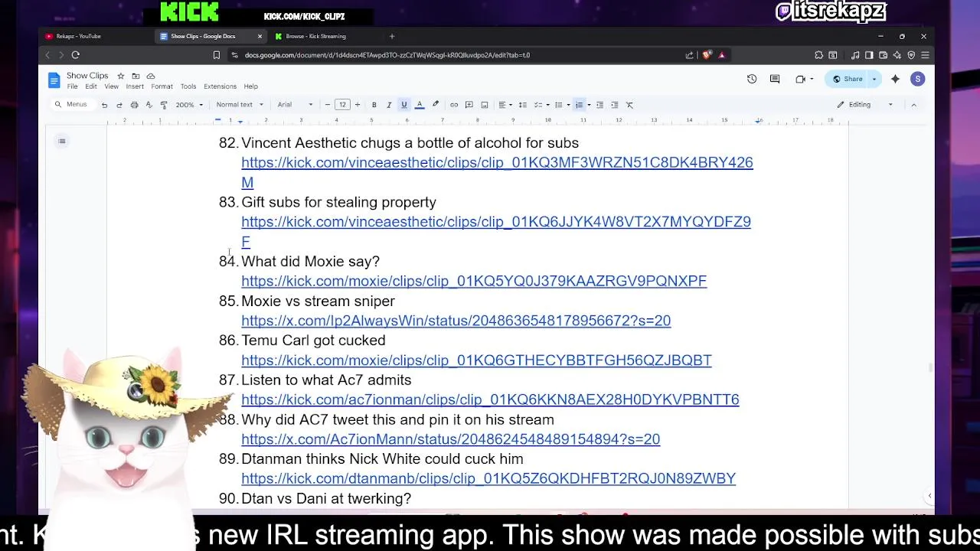The height and width of the screenshot is (551, 980).
Task: Open checklist options arrow
Action: [x=547, y=105]
